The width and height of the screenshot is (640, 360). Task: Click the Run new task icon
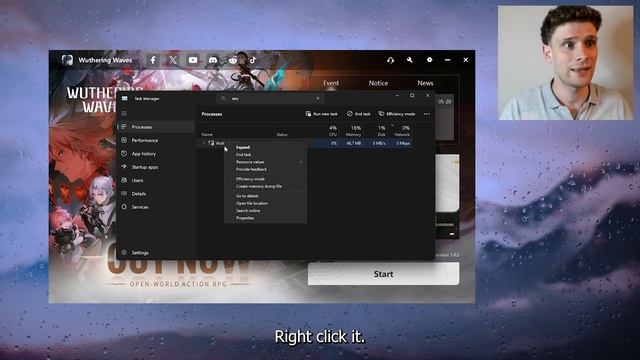(308, 114)
